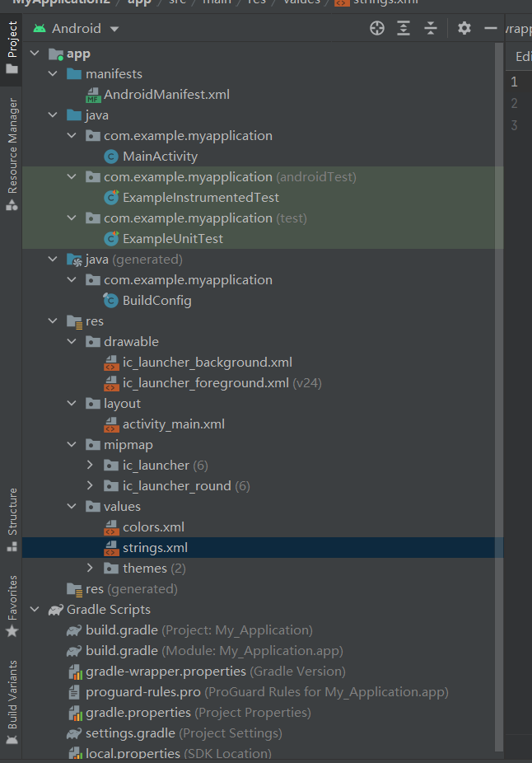Collapse the layout folder chevron
This screenshot has width=532, height=763.
click(72, 404)
